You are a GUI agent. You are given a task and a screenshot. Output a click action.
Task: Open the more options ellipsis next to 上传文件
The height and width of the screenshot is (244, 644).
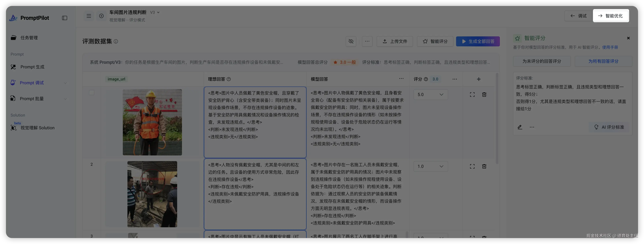click(x=367, y=41)
